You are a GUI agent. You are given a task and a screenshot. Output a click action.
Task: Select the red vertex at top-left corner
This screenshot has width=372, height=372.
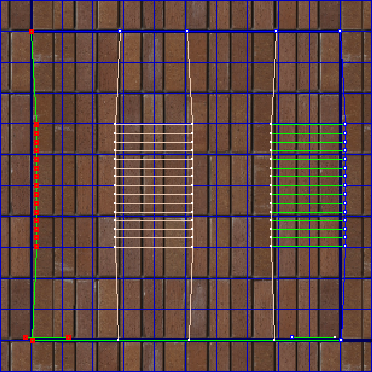coord(31,31)
